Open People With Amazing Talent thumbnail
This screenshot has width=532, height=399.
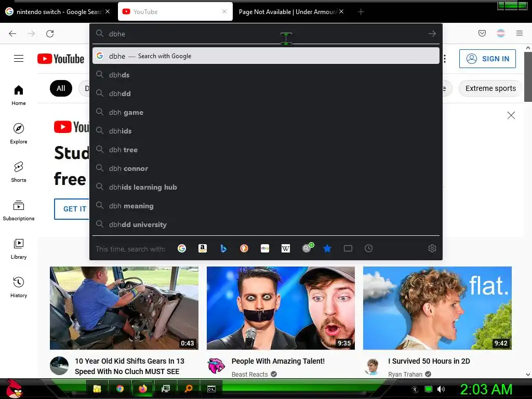(281, 308)
